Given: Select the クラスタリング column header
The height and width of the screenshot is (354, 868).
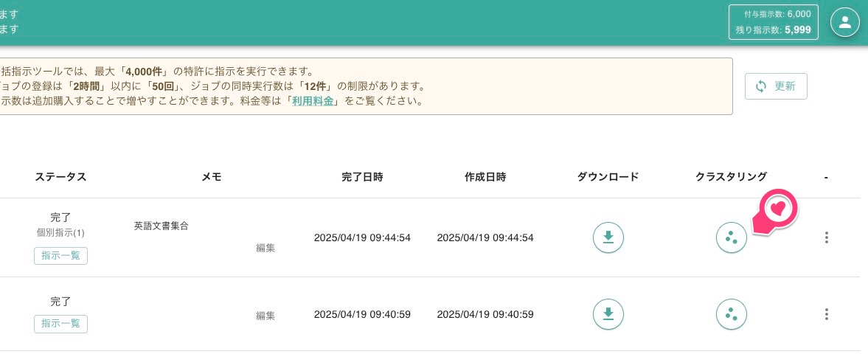Looking at the screenshot, I should (732, 177).
